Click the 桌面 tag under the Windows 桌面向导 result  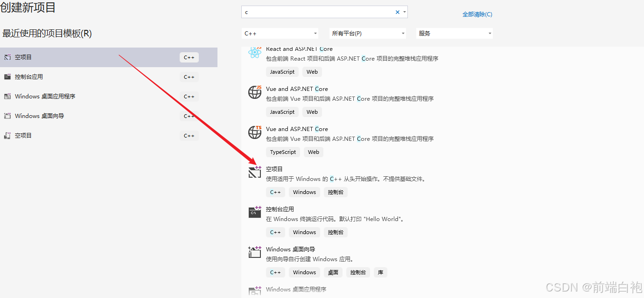(333, 272)
